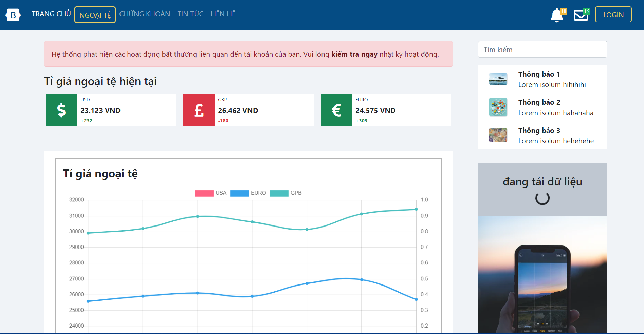Open the mail envelope inbox icon

click(581, 15)
